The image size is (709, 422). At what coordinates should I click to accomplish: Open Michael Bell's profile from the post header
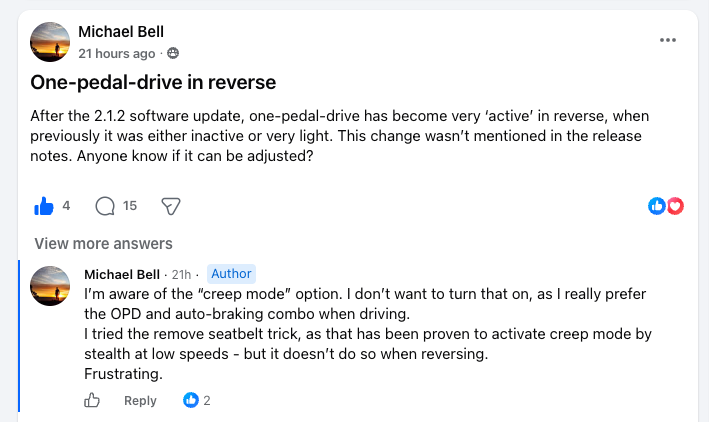click(121, 32)
